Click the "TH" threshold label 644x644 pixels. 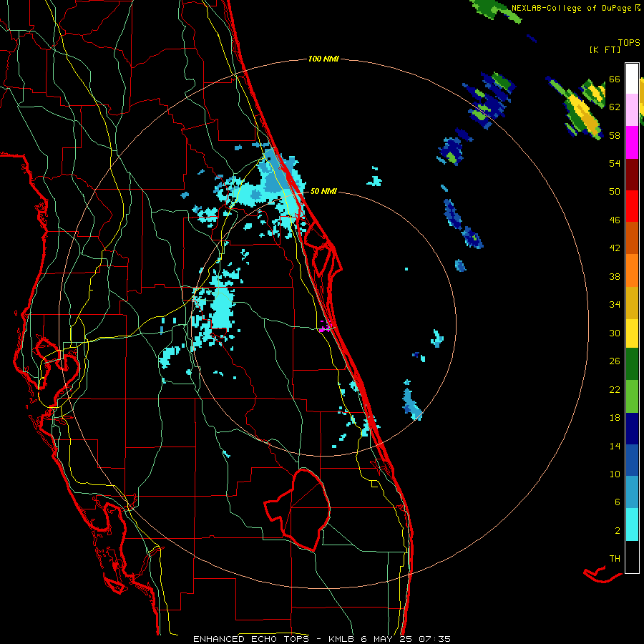[615, 559]
